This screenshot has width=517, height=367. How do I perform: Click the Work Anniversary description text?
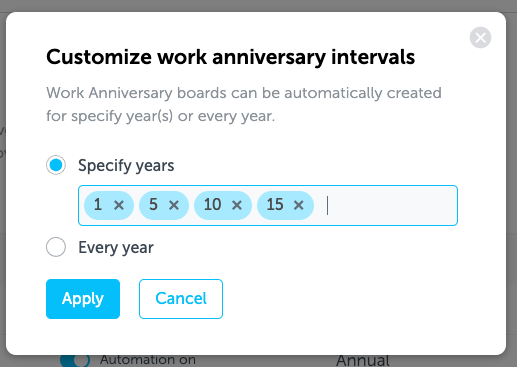pos(244,104)
